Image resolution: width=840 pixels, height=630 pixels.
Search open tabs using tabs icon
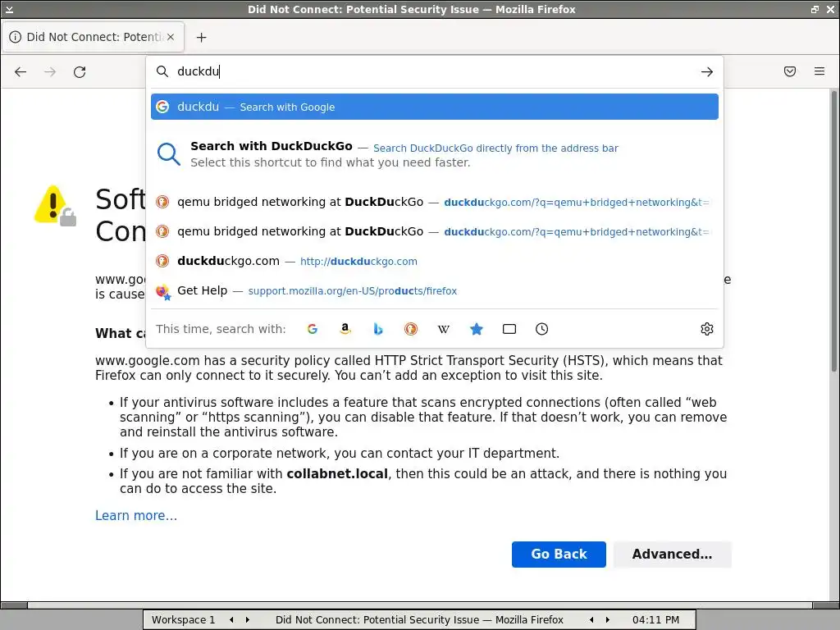[509, 329]
